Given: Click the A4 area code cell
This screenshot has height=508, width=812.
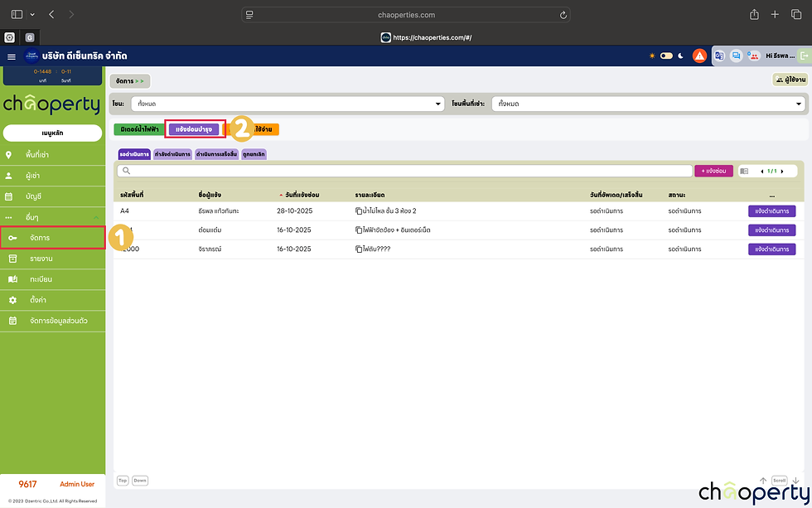Looking at the screenshot, I should (x=124, y=211).
